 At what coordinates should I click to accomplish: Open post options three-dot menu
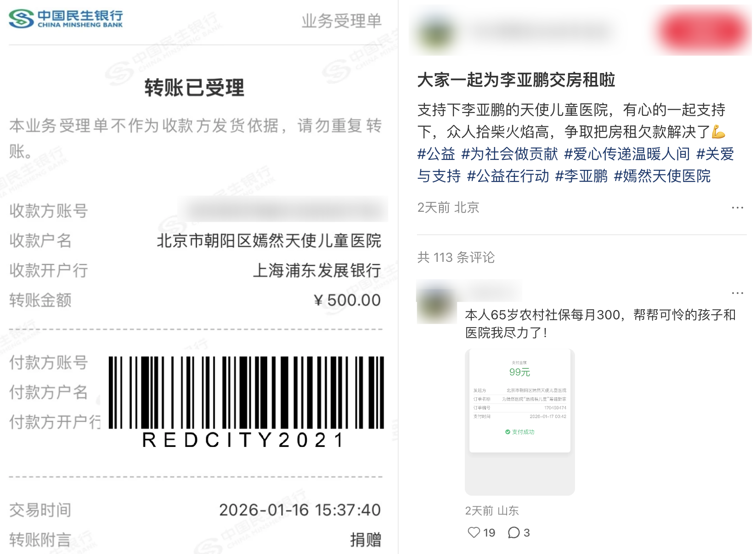tap(737, 208)
